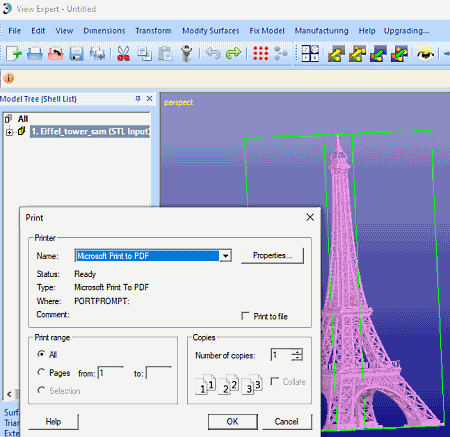Click the Number of copies field
Screen dimensions: 450x437
(281, 355)
